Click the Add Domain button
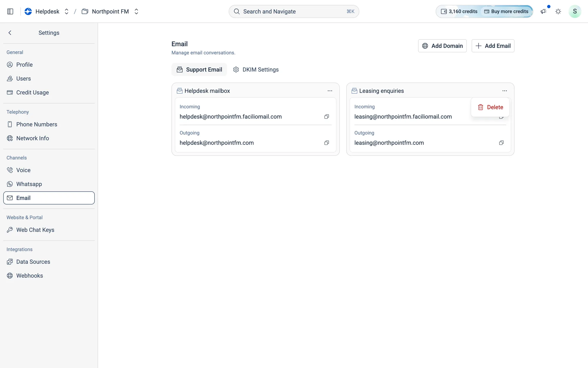The height and width of the screenshot is (368, 588). click(x=442, y=46)
